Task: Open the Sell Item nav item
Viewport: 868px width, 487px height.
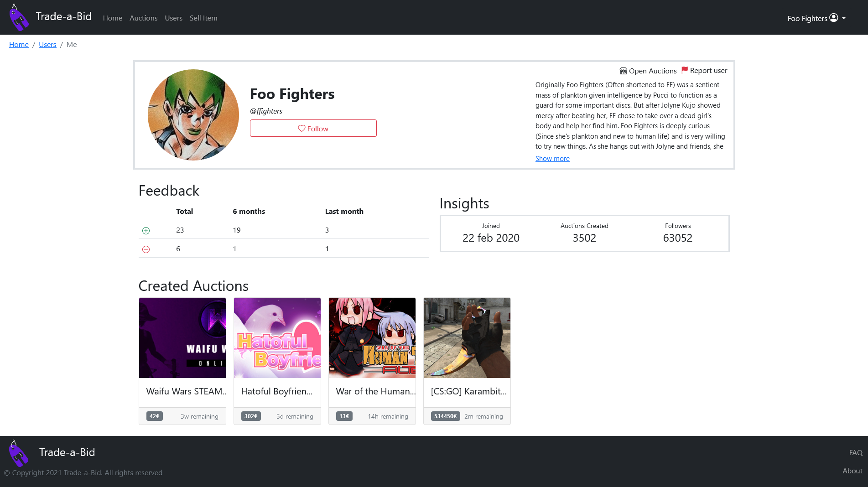Action: [203, 18]
